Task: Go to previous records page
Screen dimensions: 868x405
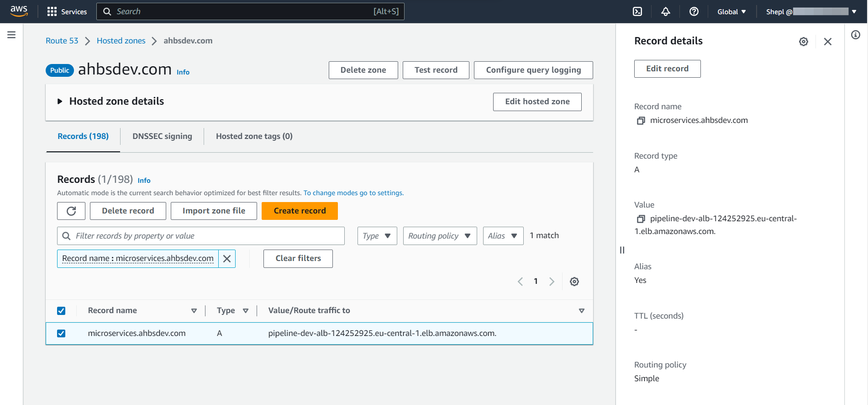Action: [x=520, y=282]
